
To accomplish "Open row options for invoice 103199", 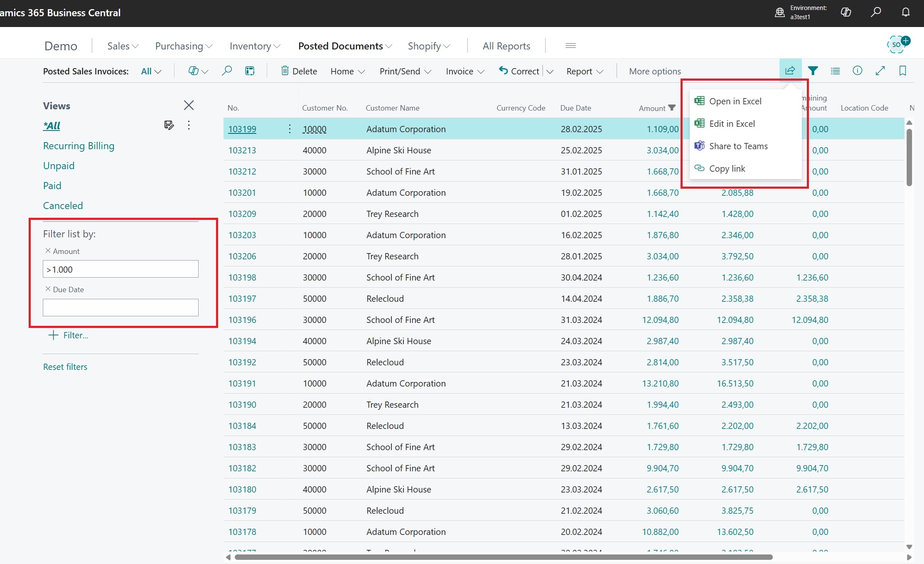I will (x=290, y=129).
